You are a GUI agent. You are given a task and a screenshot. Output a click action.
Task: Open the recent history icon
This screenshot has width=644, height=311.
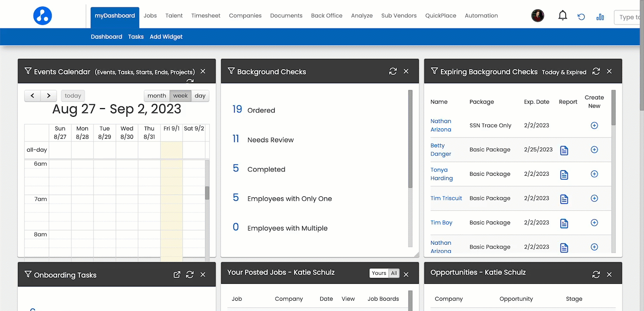581,17
